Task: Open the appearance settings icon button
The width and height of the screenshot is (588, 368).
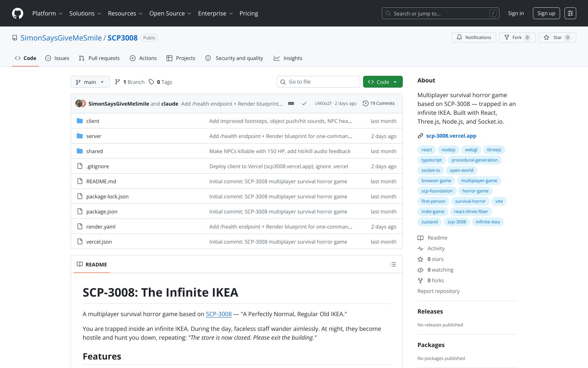Action: coord(570,13)
